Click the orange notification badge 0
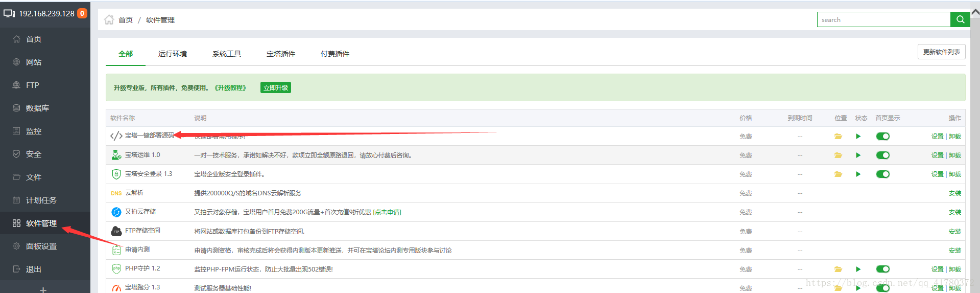The image size is (980, 293). click(82, 13)
